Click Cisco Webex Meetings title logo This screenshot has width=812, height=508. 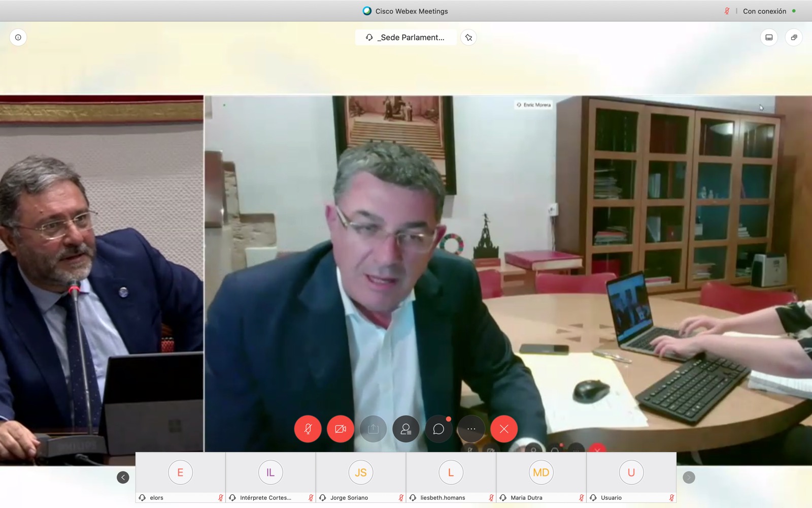(367, 11)
